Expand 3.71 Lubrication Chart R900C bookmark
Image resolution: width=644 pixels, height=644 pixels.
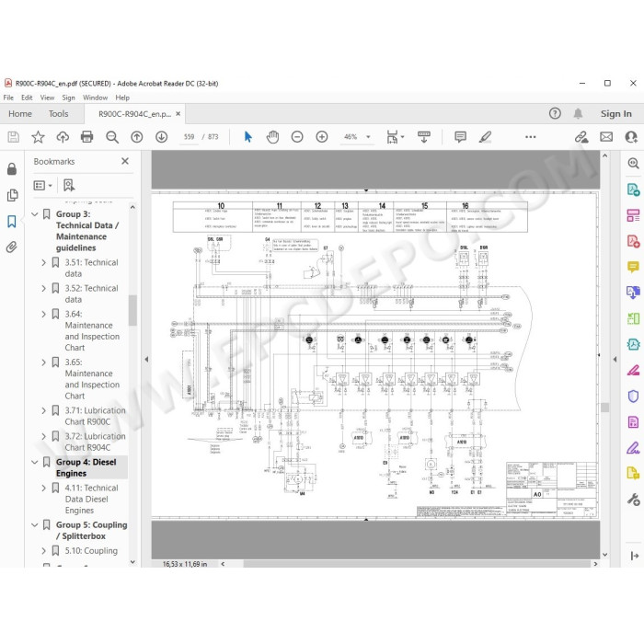pos(43,410)
